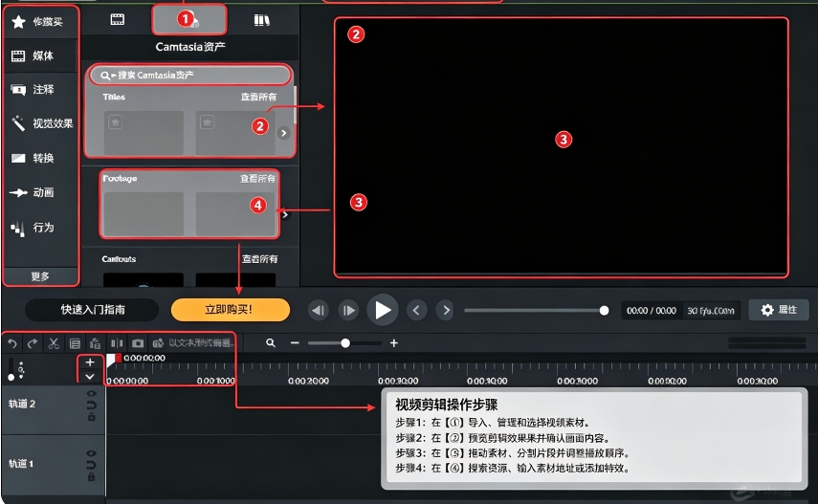This screenshot has width=818, height=504.
Task: Toggle the lock on 轨道 1
Action: pos(91,476)
